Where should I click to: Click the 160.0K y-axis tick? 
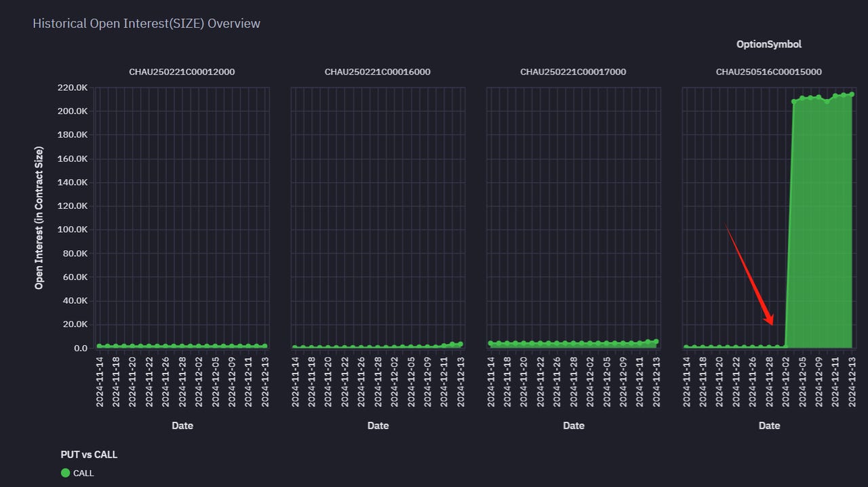[x=71, y=159]
